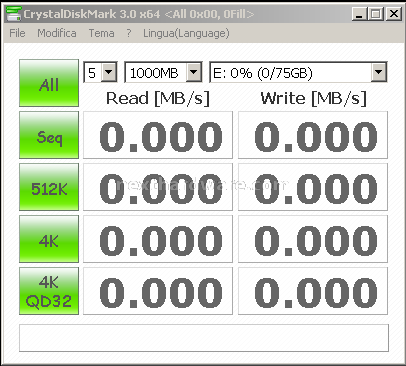Click the Seq read result field
The height and width of the screenshot is (366, 406).
pos(158,135)
